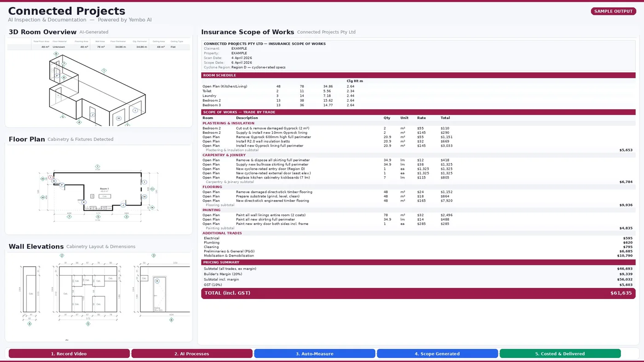Click the ADDITIONAL TRADES heading

pyautogui.click(x=222, y=233)
